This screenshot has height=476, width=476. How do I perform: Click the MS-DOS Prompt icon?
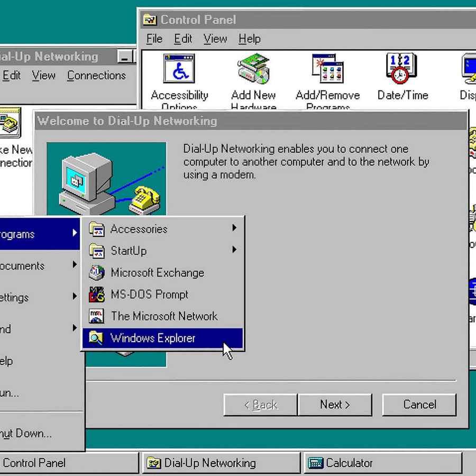tap(97, 295)
